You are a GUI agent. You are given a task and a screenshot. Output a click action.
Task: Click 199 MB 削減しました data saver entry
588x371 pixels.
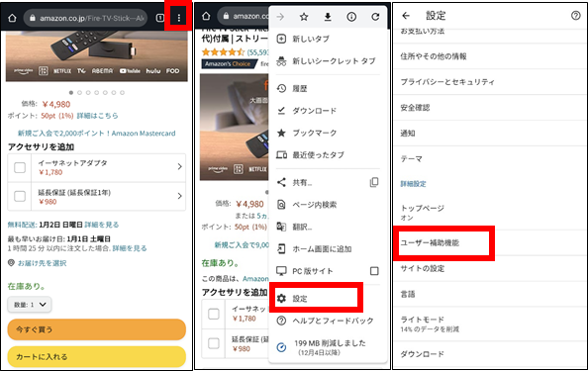pyautogui.click(x=328, y=347)
